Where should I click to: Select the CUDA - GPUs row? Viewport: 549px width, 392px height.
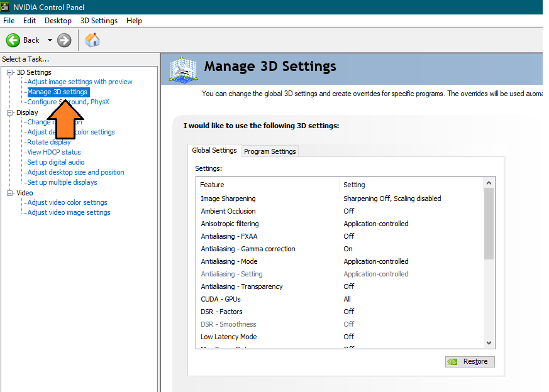(340, 299)
